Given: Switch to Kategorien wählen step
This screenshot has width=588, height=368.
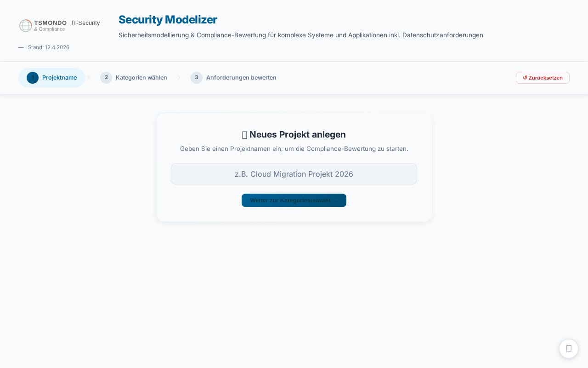Looking at the screenshot, I should tap(134, 78).
